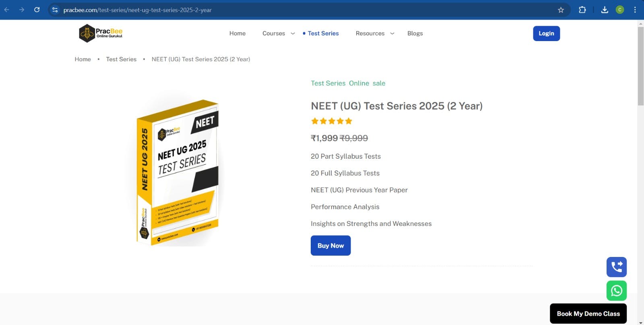This screenshot has height=325, width=644.
Task: Click the '20 Full Syllabus Tests' text
Action: 345,173
